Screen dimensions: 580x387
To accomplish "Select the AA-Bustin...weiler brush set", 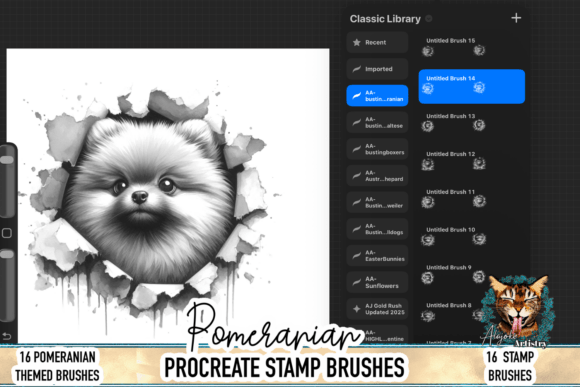I will (x=377, y=202).
